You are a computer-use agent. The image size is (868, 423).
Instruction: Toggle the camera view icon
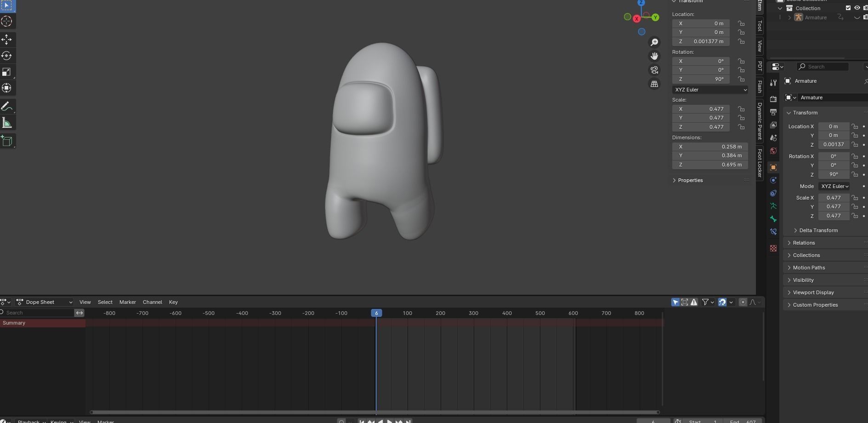[654, 70]
